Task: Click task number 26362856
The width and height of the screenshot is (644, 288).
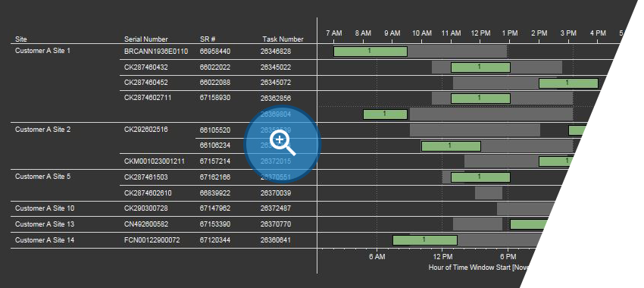Action: (276, 99)
